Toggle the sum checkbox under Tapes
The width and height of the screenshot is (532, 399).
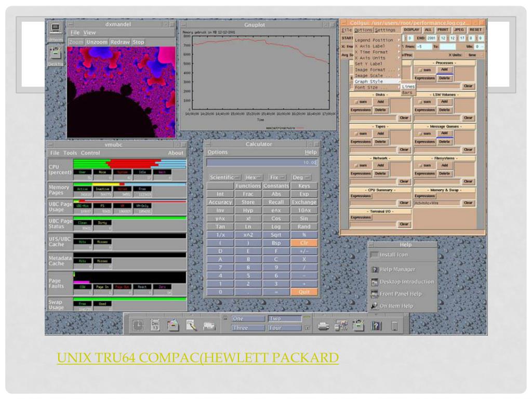point(356,134)
